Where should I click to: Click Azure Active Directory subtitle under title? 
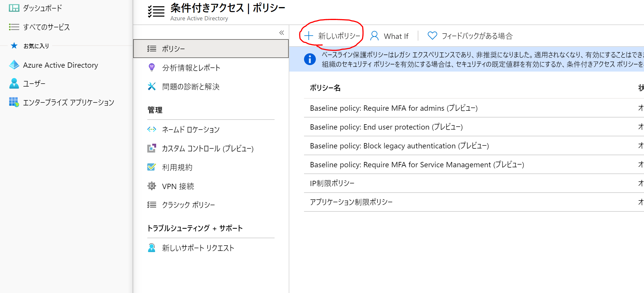[199, 18]
